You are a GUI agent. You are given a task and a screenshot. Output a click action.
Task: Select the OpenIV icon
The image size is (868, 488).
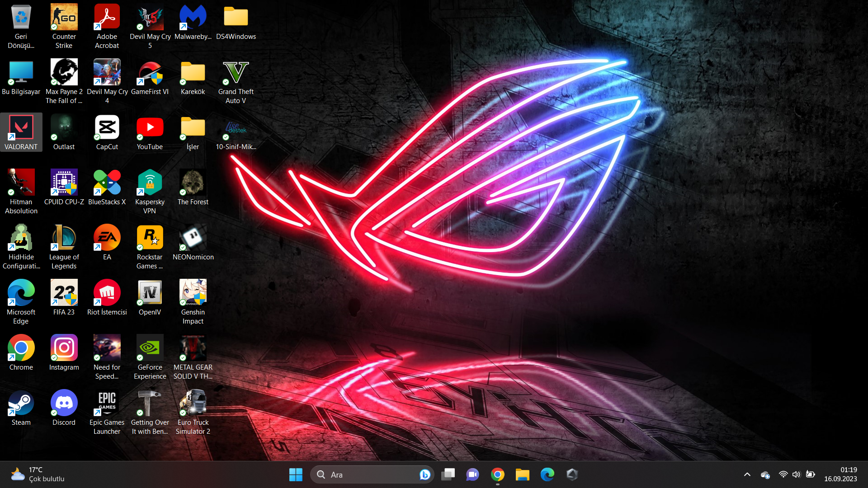[150, 297]
